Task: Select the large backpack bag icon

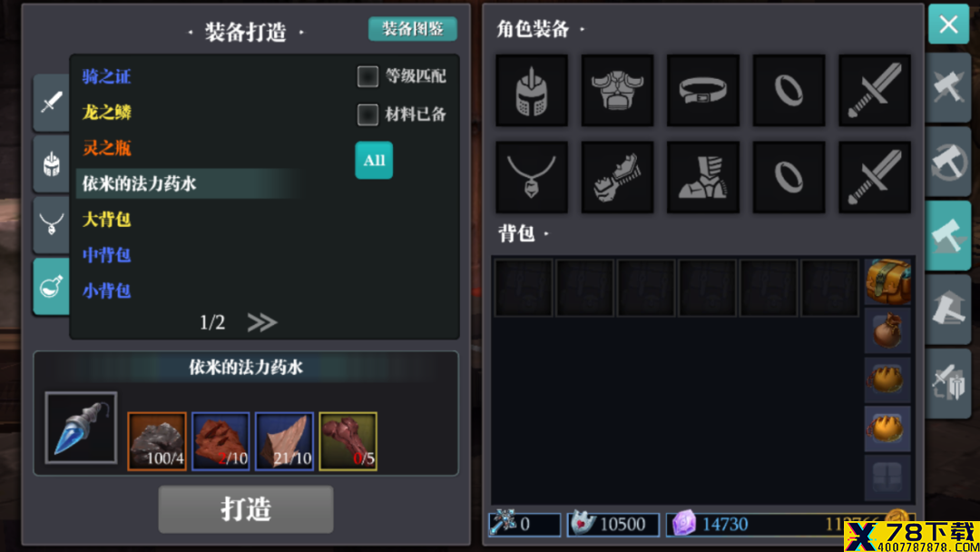Action: coord(887,281)
